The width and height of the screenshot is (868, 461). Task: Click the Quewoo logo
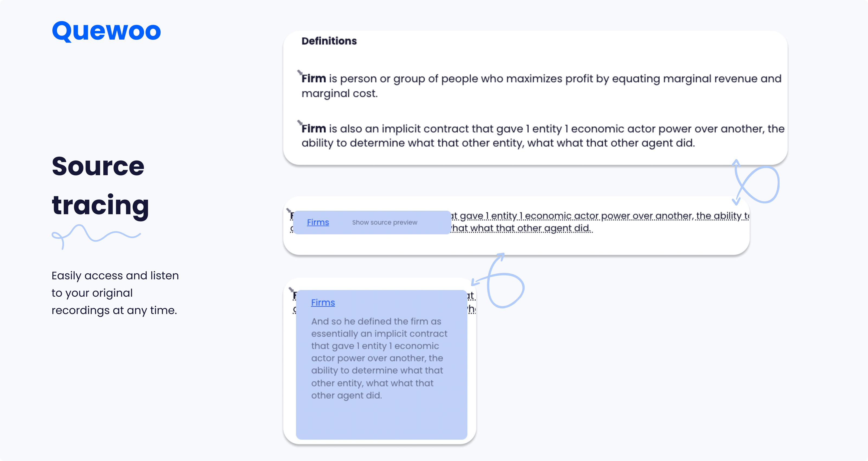[107, 31]
